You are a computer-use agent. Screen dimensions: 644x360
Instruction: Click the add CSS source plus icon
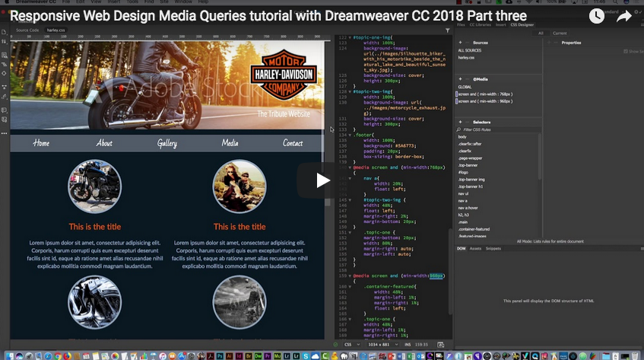[x=460, y=43]
